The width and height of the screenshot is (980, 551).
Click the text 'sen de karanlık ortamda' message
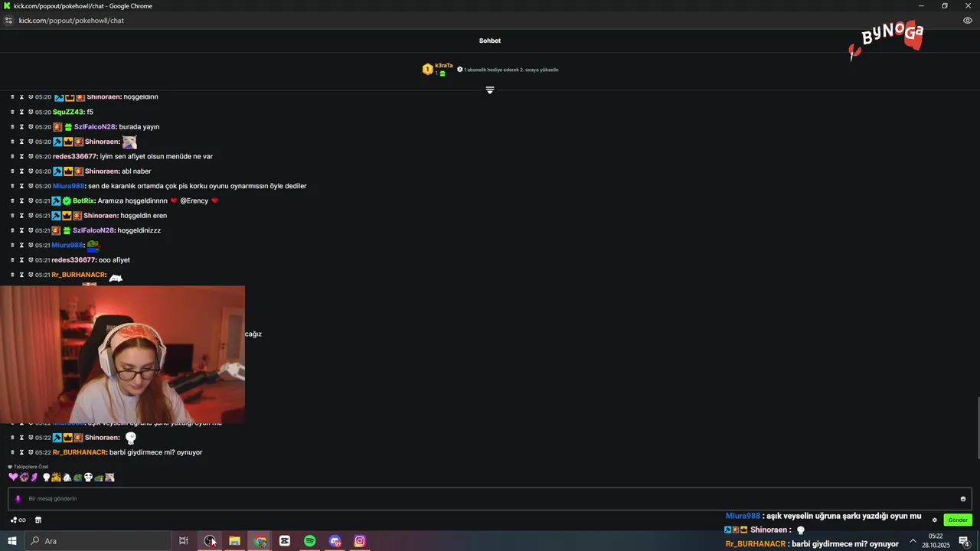[x=197, y=186]
